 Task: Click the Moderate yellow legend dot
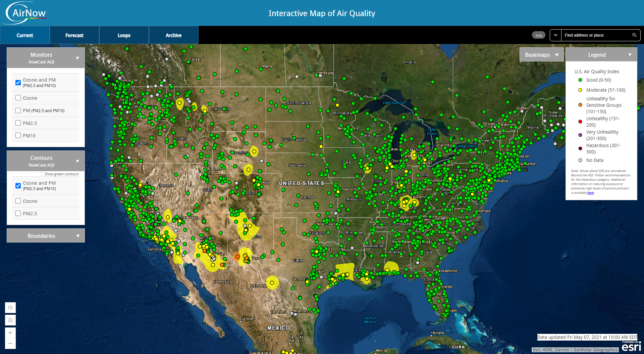coord(580,90)
